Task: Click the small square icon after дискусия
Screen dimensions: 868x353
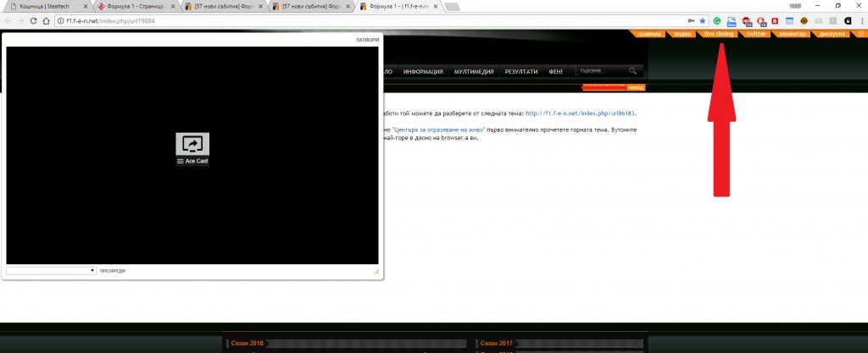Action: (861, 34)
